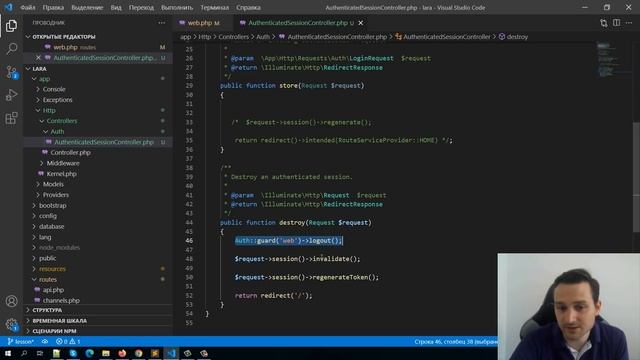Open the Вид menu
The image size is (640, 360).
pyautogui.click(x=116, y=7)
